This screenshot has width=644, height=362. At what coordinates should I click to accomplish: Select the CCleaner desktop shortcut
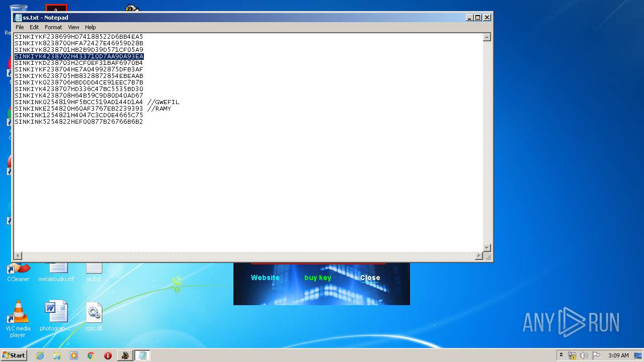[18, 273]
